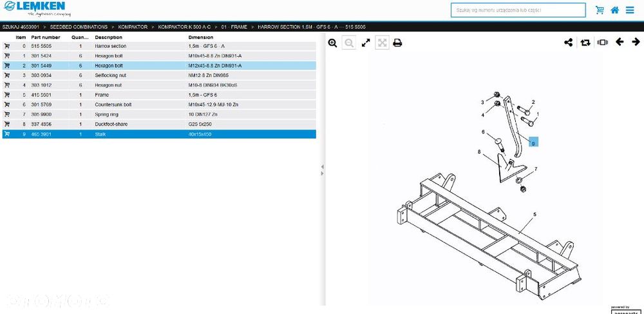The height and width of the screenshot is (314, 644).
Task: Sort by Description column header
Action: point(108,37)
